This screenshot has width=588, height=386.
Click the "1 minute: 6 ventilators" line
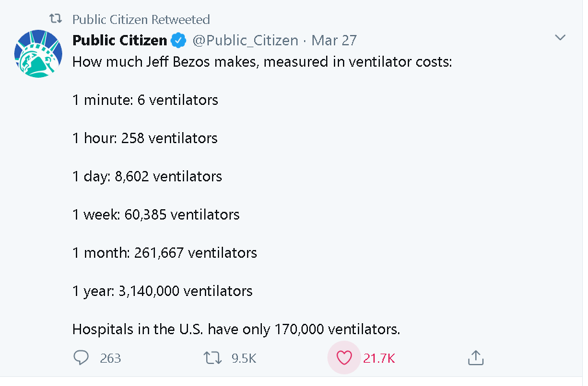point(145,100)
